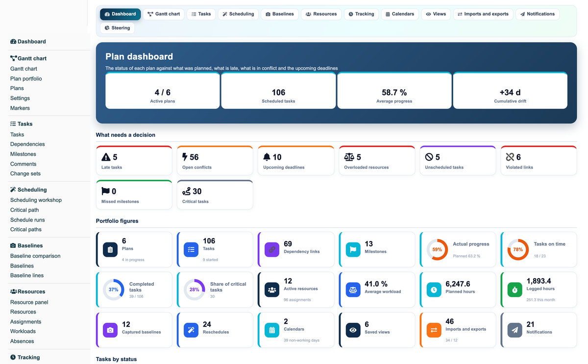The width and height of the screenshot is (588, 364).
Task: Click the Reschedules magic wand icon
Action: click(191, 330)
